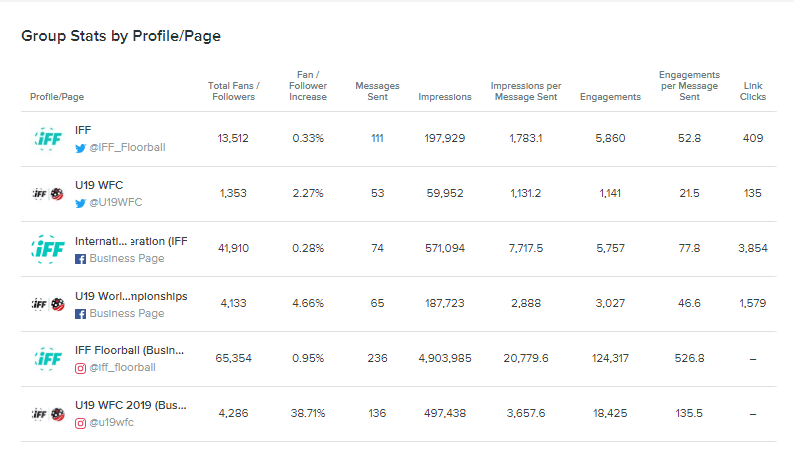Click the U19 WFC Twitter profile avatar
This screenshot has width=794, height=462.
[x=47, y=193]
